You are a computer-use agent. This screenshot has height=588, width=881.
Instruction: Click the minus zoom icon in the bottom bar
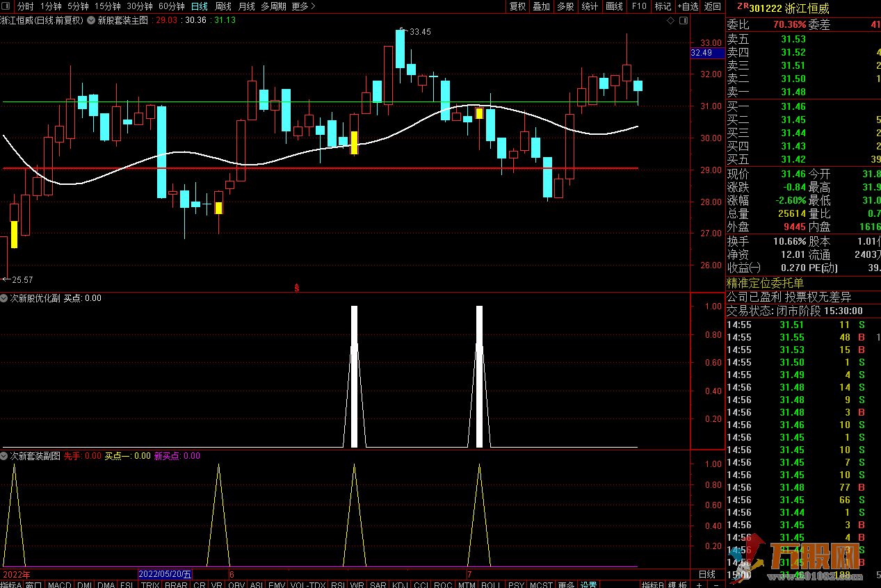coord(715,585)
